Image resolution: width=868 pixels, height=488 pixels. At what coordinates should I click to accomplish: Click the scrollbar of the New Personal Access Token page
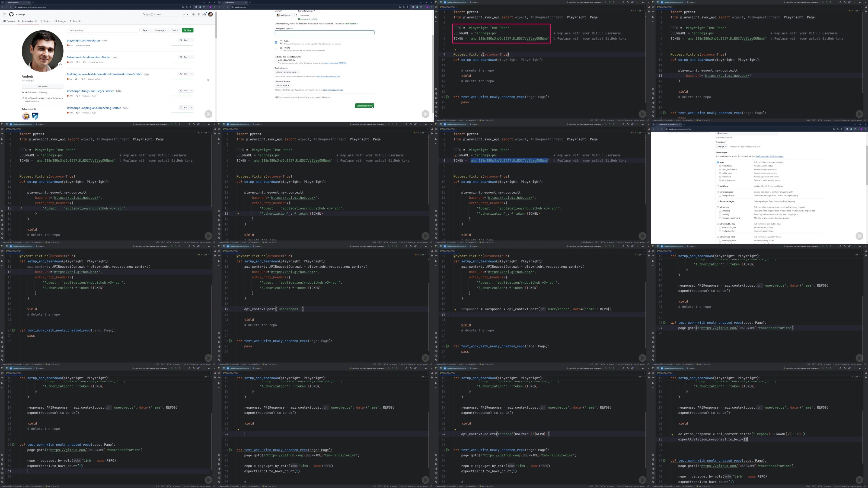867,165
